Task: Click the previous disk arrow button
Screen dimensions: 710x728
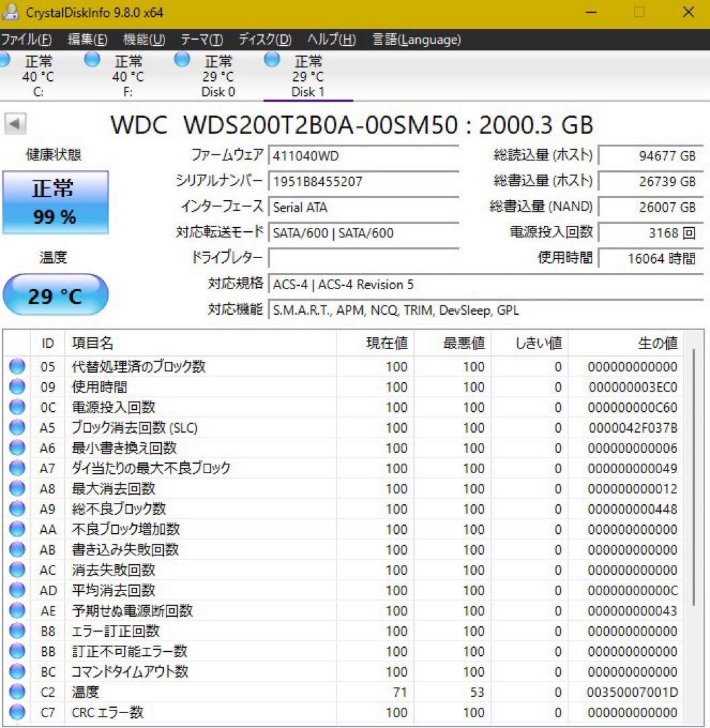Action: (x=15, y=124)
